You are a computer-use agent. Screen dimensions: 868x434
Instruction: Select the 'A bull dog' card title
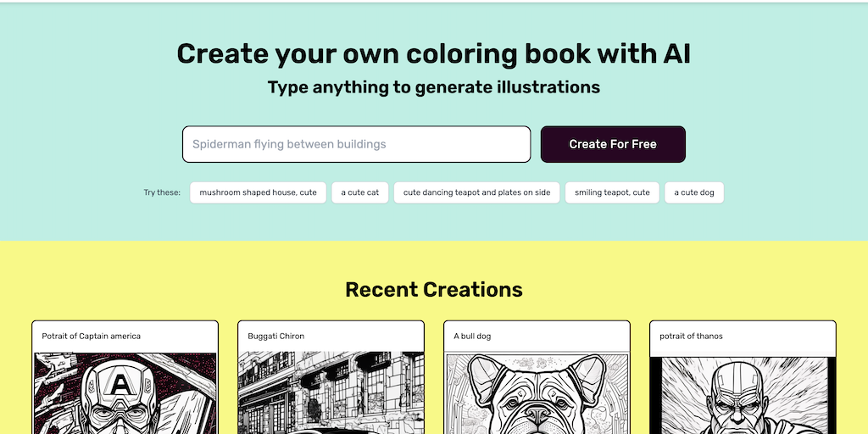pos(472,337)
